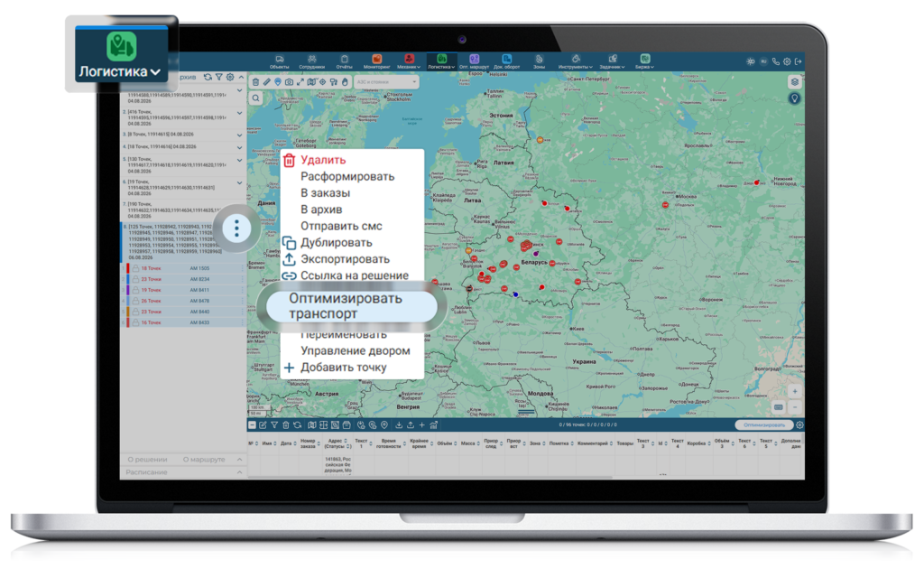Toggle light/dark theme sun icon
Viewport: 924px width, 578px height.
[750, 61]
